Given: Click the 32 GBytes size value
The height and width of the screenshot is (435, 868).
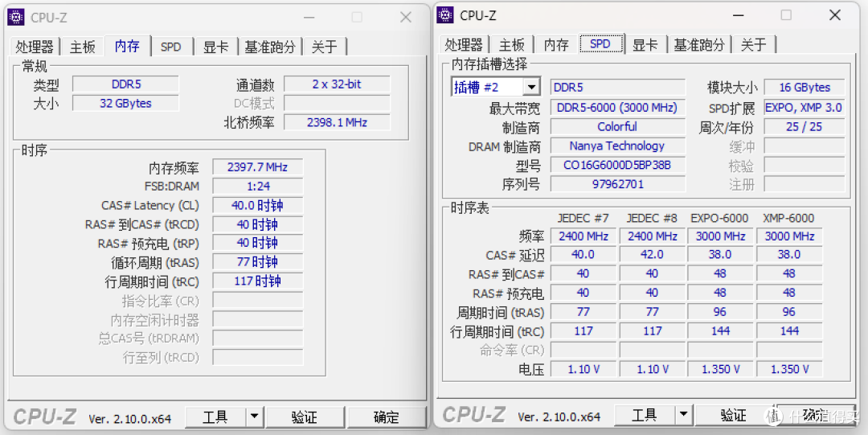Looking at the screenshot, I should [x=126, y=103].
